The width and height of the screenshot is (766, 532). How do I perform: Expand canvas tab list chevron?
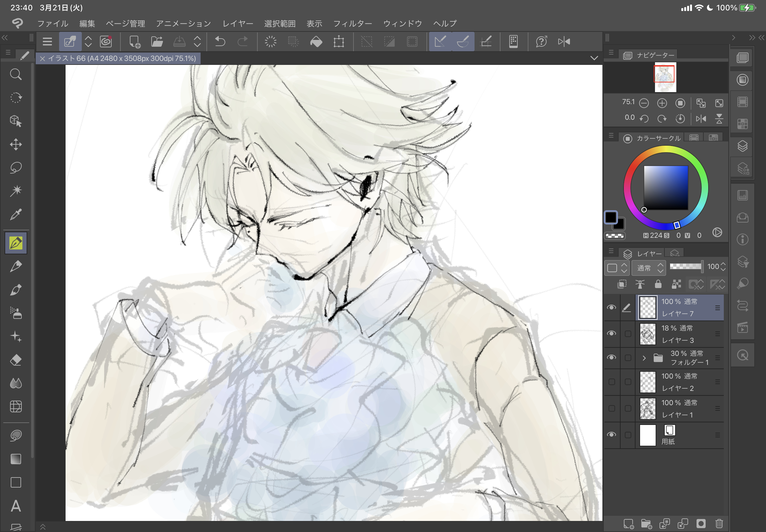[x=594, y=58]
